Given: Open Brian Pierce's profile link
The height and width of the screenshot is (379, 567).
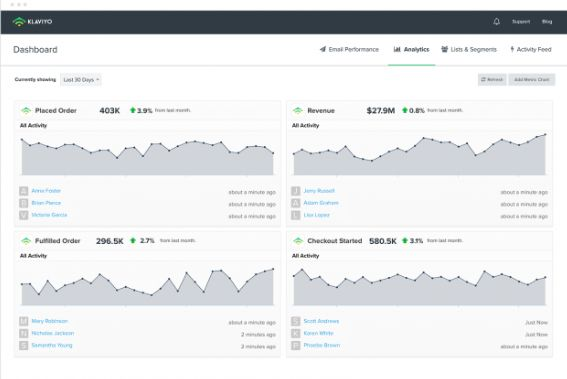Looking at the screenshot, I should pos(46,203).
